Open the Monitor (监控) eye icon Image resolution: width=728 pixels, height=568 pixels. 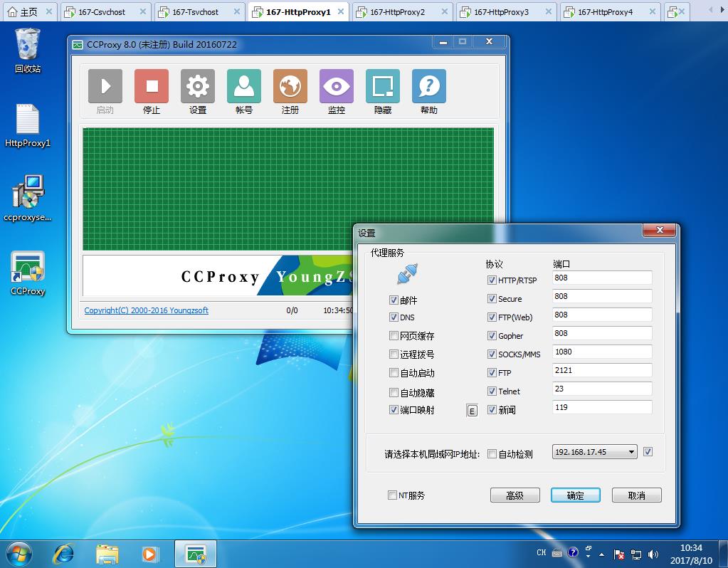(337, 87)
